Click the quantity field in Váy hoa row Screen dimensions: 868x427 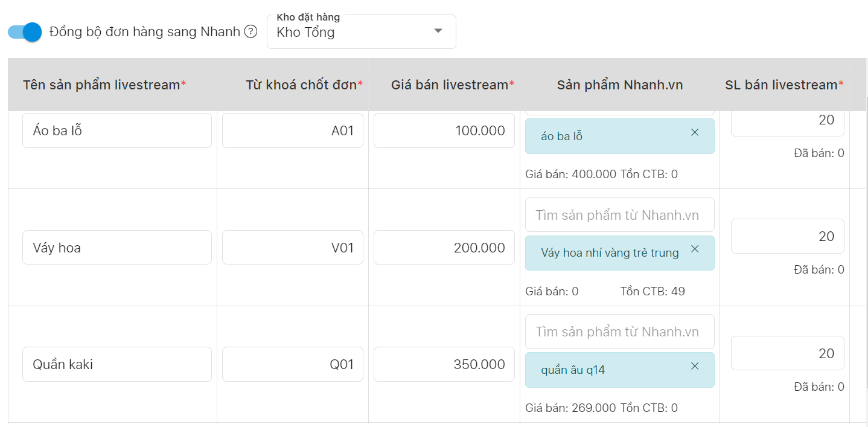(787, 236)
